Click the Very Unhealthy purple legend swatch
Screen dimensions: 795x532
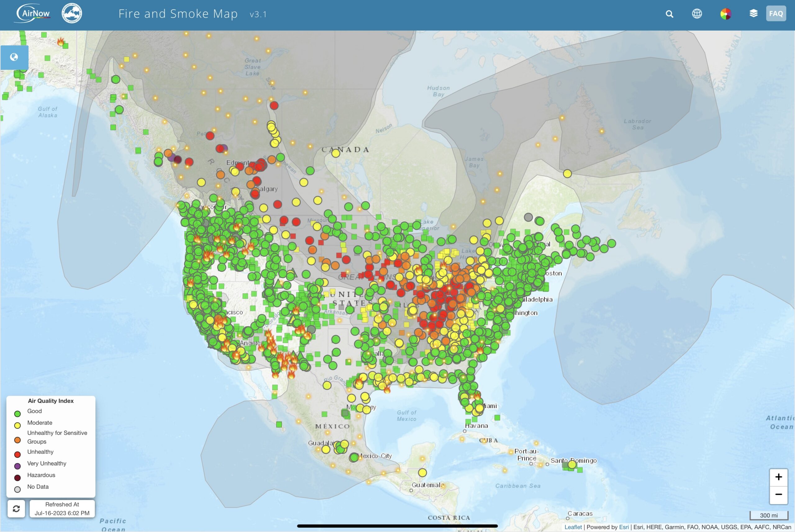tap(18, 466)
